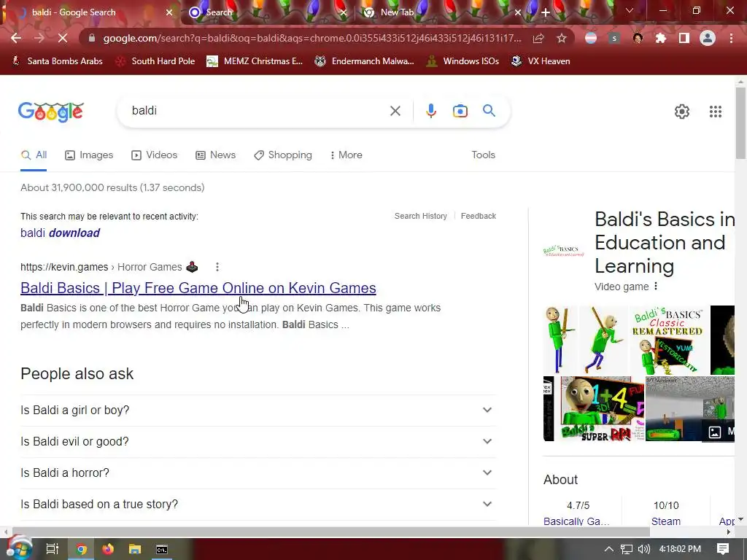This screenshot has height=560, width=747.
Task: Open the 'MEMZ Christmas E...' bookmark
Action: click(x=255, y=61)
